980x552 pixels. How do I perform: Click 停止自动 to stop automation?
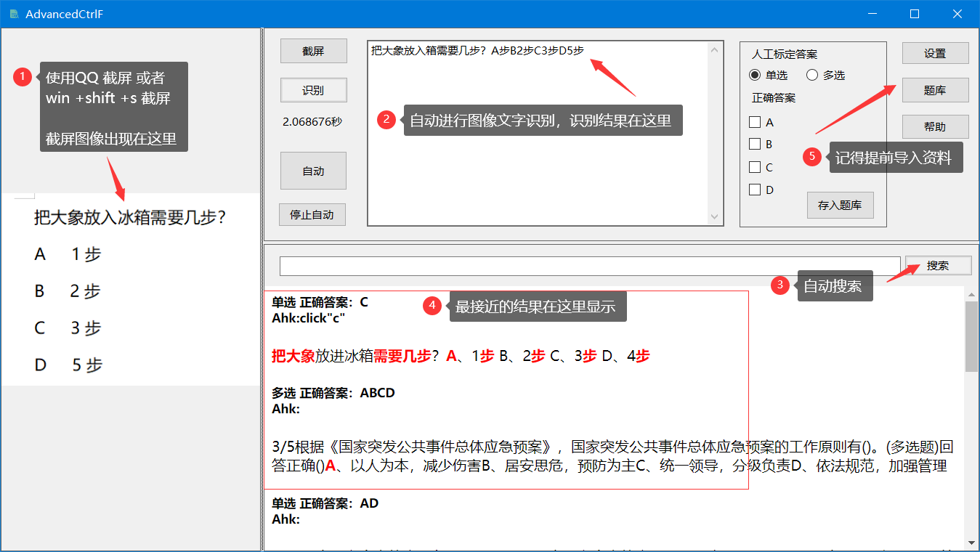(312, 215)
